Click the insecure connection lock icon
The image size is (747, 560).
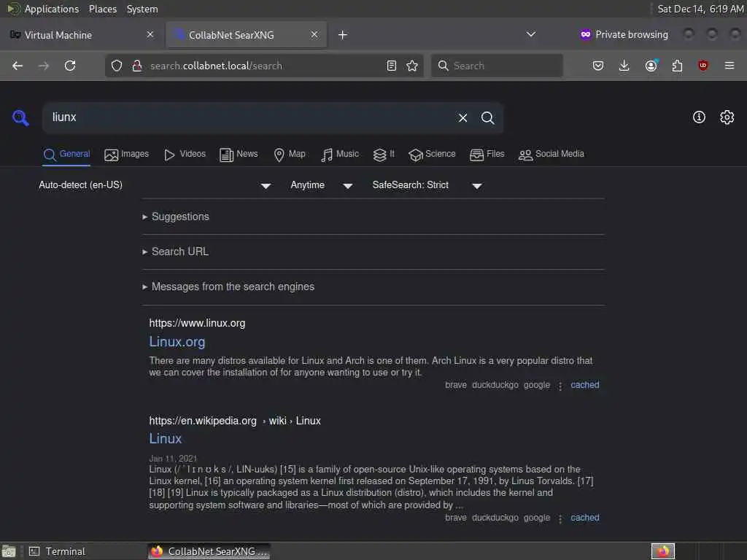pos(136,66)
